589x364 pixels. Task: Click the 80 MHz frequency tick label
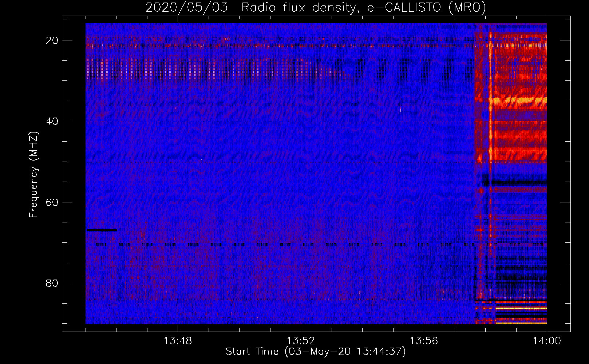[x=52, y=283]
